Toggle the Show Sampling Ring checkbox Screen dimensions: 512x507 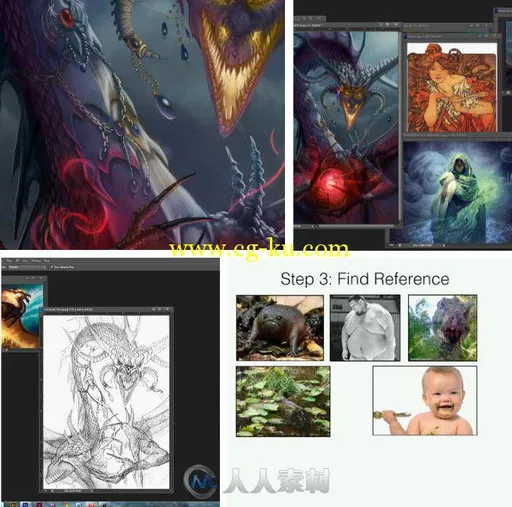(x=52, y=267)
